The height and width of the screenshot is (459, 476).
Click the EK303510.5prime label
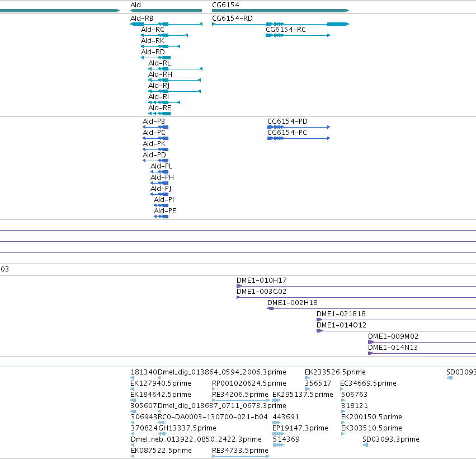(x=371, y=428)
